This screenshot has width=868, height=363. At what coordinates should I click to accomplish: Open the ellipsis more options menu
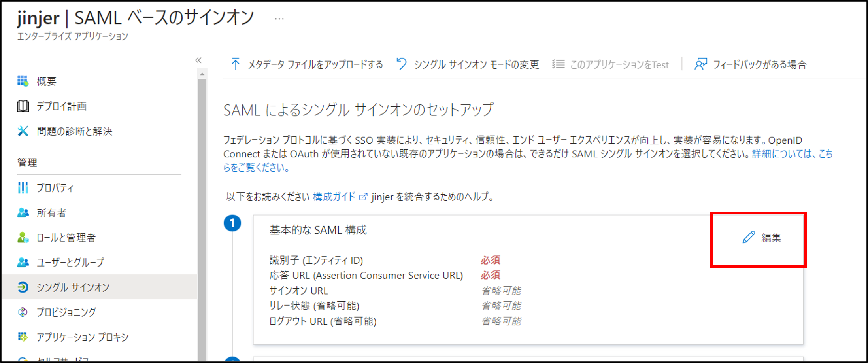279,19
